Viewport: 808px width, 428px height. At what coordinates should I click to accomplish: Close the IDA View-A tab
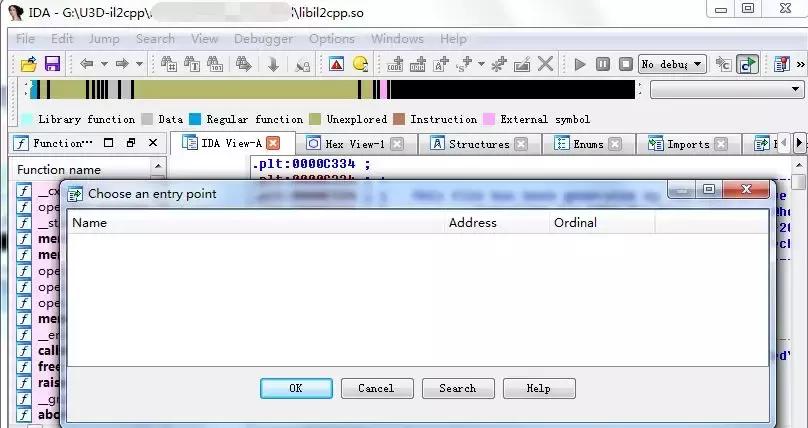[x=273, y=144]
